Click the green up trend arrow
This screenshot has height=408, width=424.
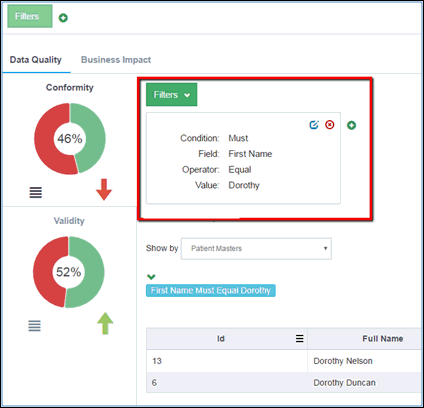[x=105, y=323]
